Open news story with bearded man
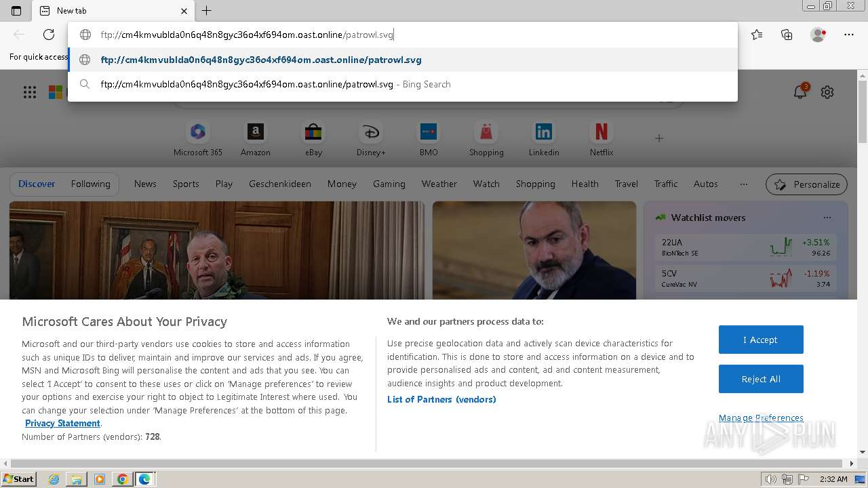 (x=534, y=250)
